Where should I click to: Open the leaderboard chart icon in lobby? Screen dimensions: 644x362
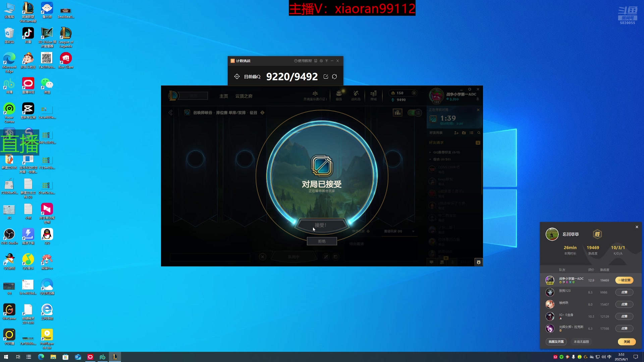397,113
